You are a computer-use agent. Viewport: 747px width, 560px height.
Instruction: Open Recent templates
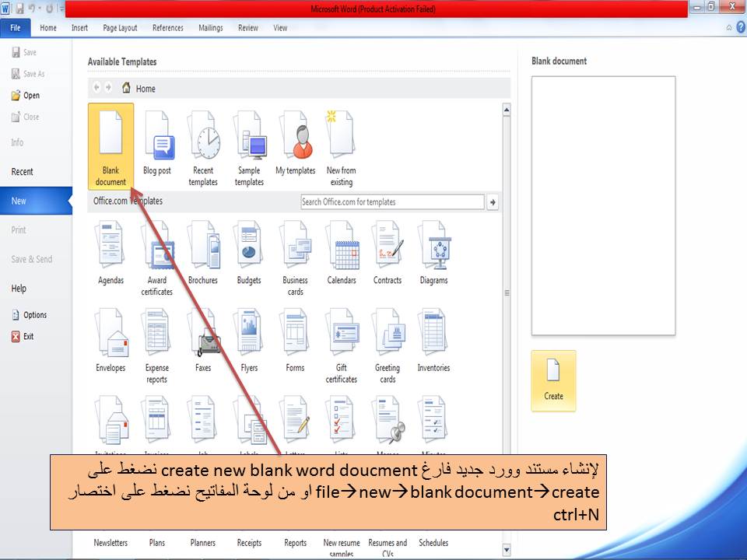click(203, 148)
